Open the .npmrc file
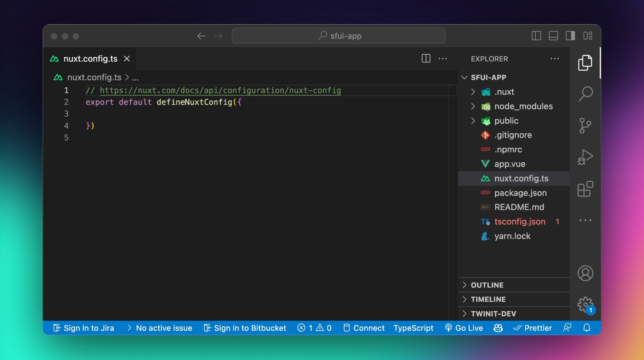This screenshot has height=360, width=644. coord(514,150)
